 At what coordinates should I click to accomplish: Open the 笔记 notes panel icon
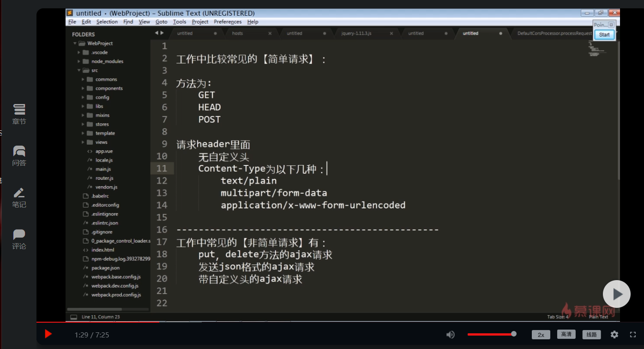point(19,193)
